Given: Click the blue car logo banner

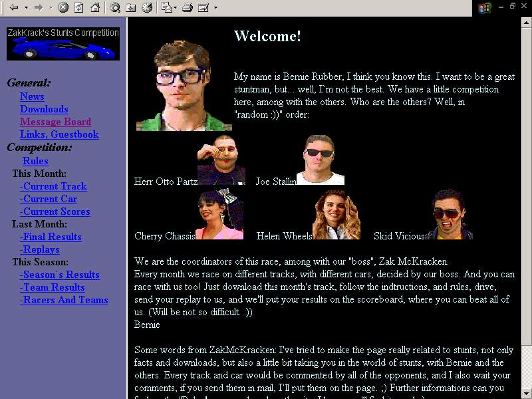Looking at the screenshot, I should [x=63, y=44].
